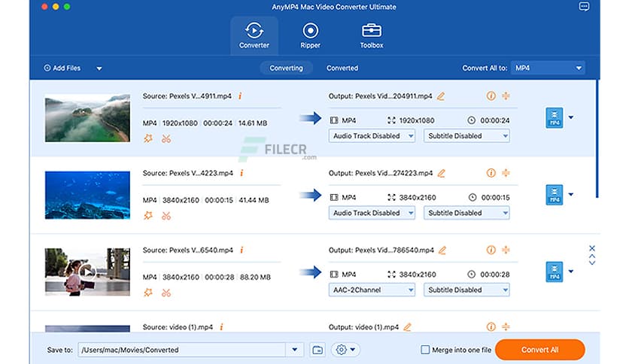629x364 pixels.
Task: Click the edit effects star icon for second video
Action: click(x=148, y=215)
